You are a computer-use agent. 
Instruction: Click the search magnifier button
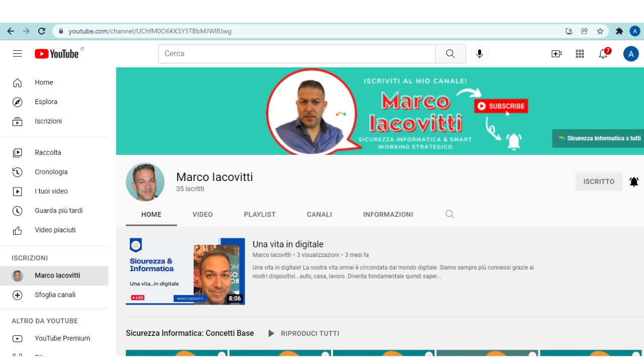coord(450,54)
